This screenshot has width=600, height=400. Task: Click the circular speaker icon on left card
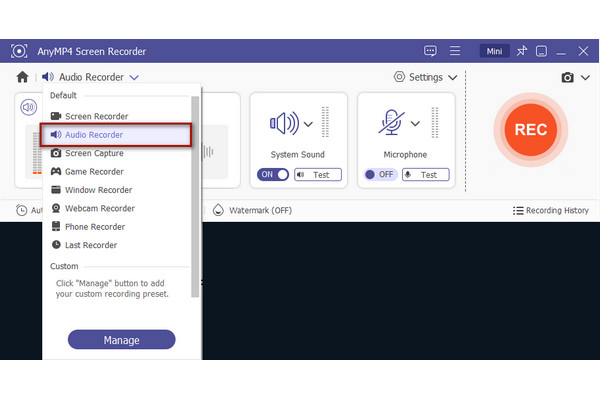(x=29, y=107)
